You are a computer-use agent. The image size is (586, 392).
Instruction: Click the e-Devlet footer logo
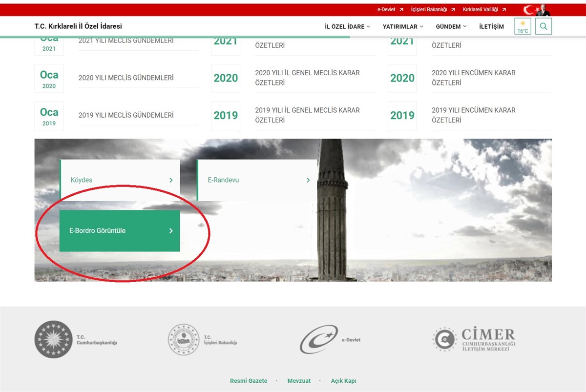(330, 339)
